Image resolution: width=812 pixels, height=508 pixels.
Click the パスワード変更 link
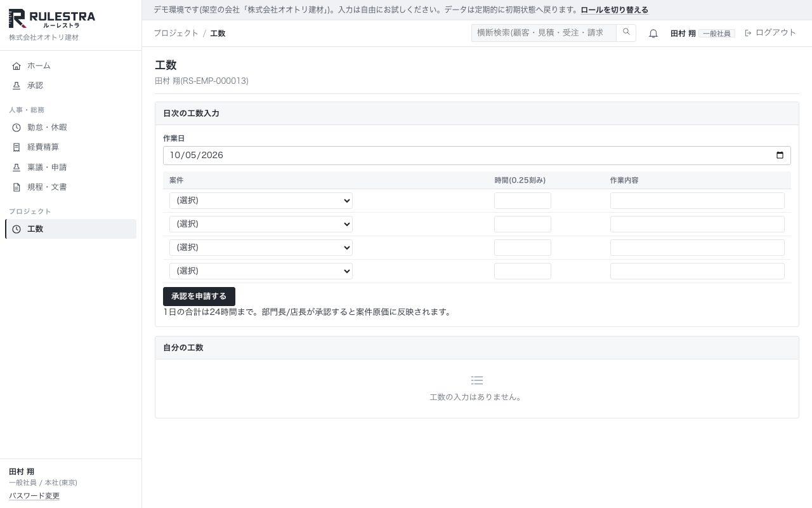[34, 496]
